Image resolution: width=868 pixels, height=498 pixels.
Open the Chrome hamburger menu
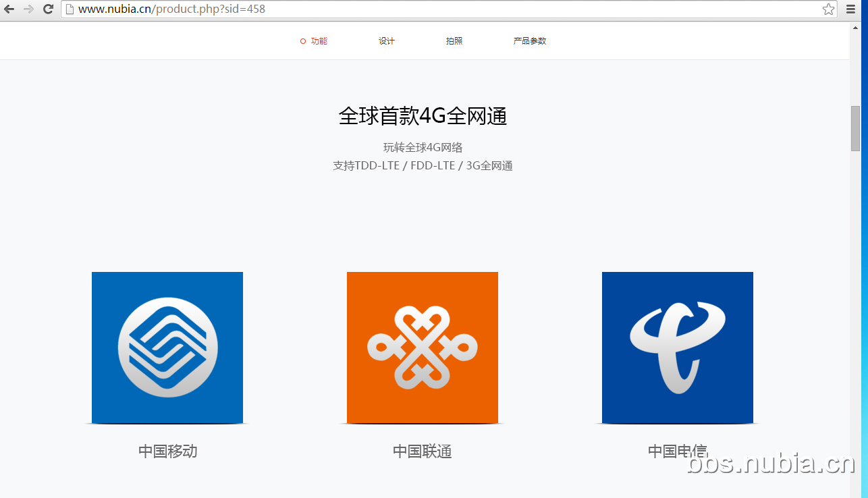(x=850, y=9)
